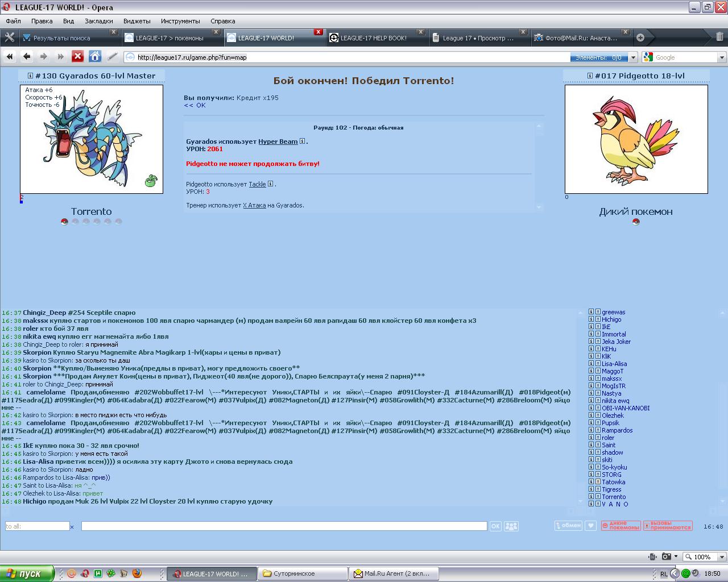The width and height of the screenshot is (728, 582).
Task: Toggle the challenges accepted red button
Action: (668, 526)
